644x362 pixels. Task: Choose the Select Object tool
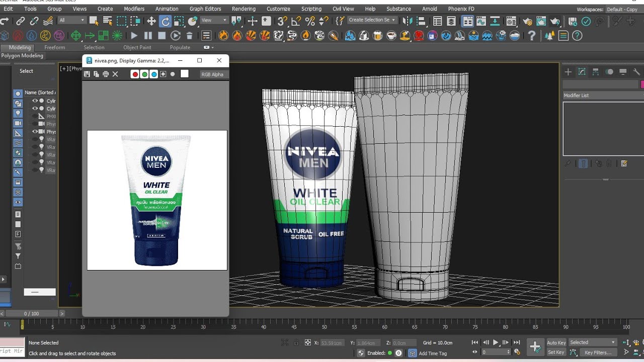coord(94,21)
